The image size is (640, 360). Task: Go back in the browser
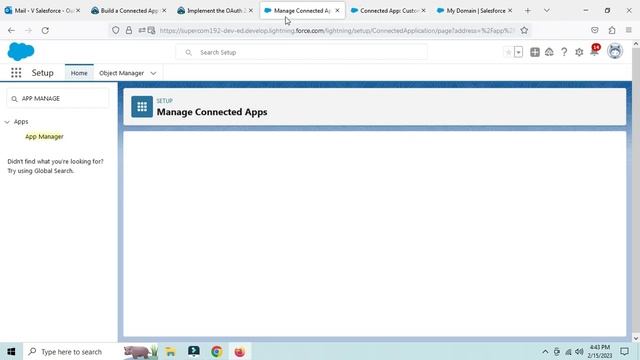(x=11, y=30)
